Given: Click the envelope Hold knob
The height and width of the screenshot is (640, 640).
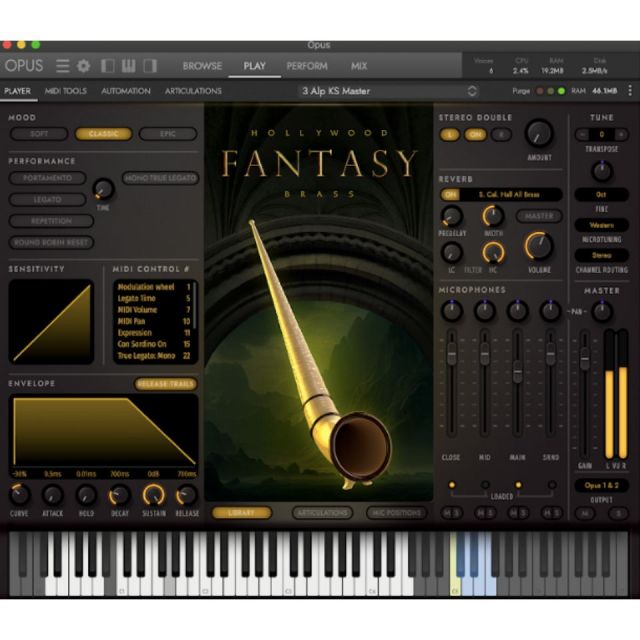Looking at the screenshot, I should (x=86, y=495).
